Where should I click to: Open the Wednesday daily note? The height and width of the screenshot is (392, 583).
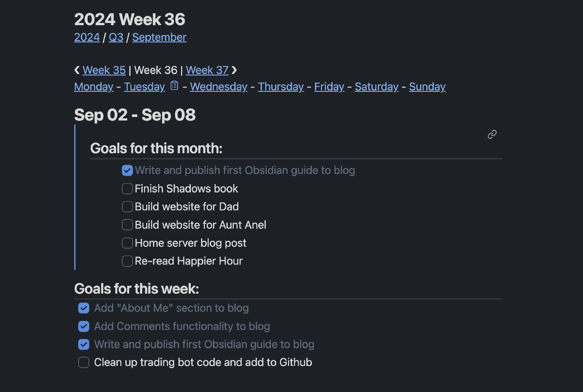coord(219,87)
